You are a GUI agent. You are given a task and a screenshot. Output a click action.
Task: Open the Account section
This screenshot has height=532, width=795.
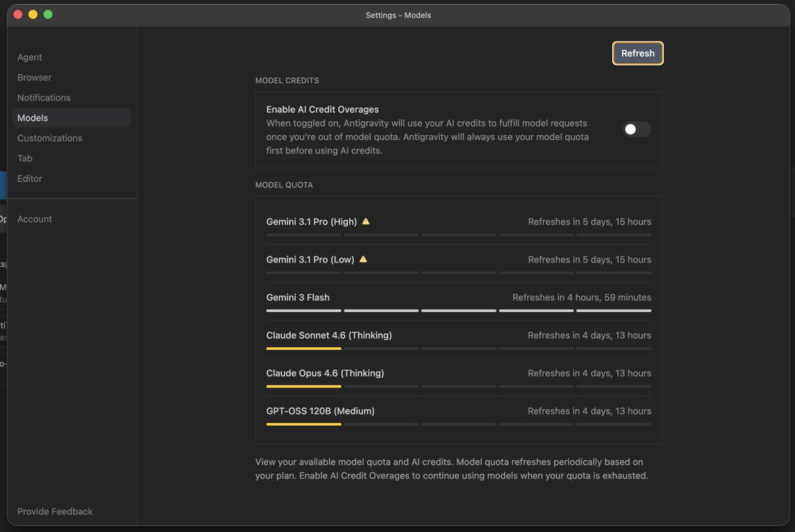tap(34, 219)
